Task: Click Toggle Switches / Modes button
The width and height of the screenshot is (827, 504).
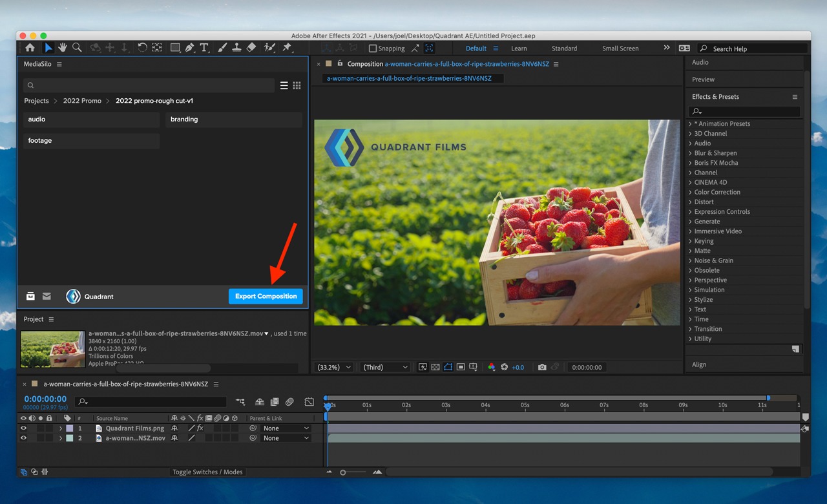Action: [207, 472]
